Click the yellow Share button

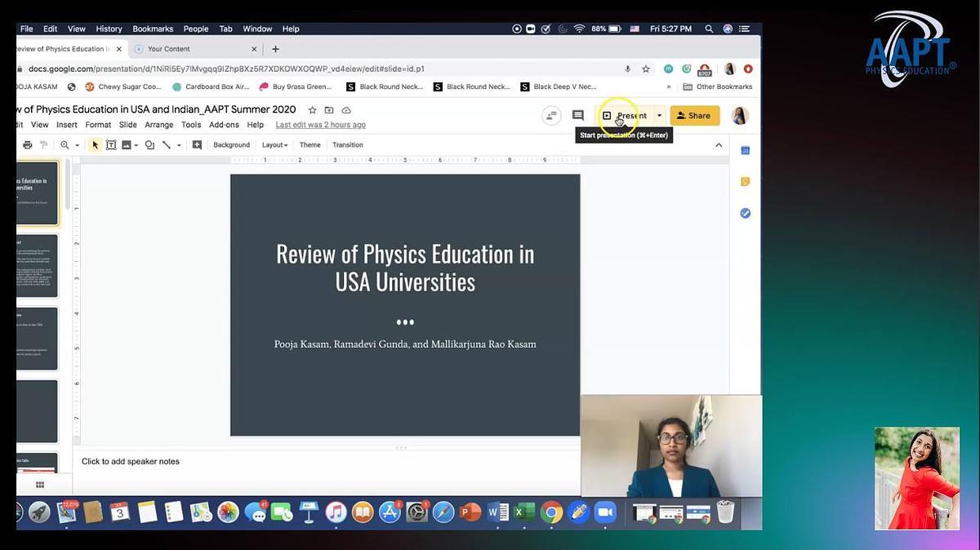point(694,116)
